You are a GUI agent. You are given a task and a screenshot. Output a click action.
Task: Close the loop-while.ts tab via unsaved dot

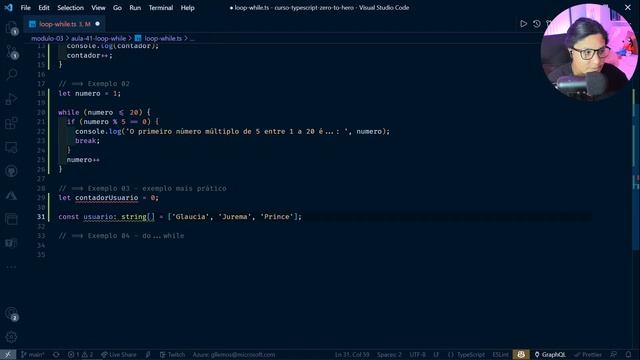97,24
